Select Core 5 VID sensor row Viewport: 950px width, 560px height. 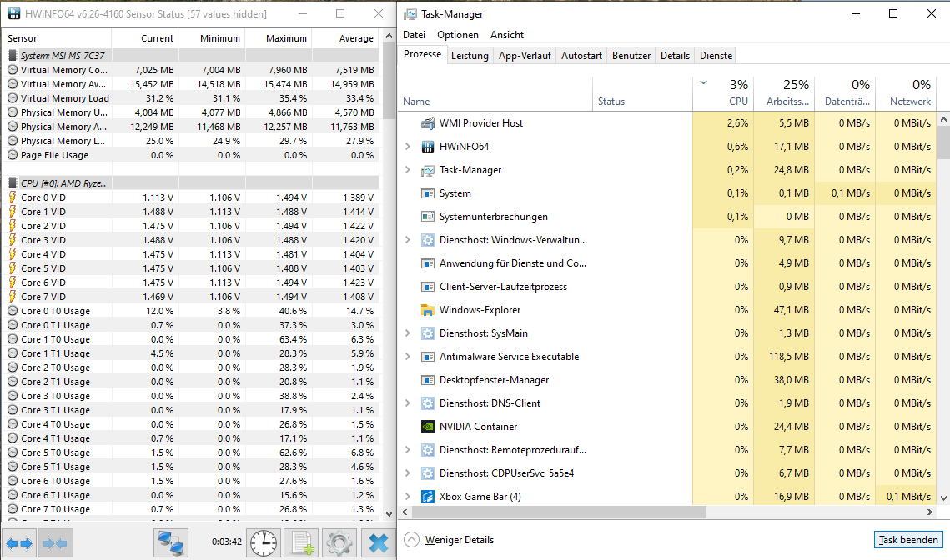(x=190, y=268)
